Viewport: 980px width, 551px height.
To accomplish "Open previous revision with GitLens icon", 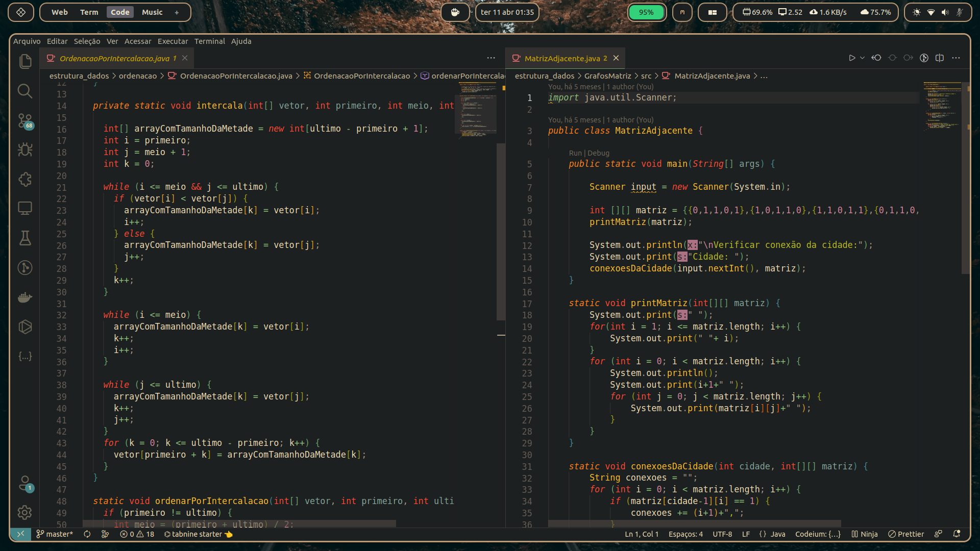I will (x=876, y=58).
